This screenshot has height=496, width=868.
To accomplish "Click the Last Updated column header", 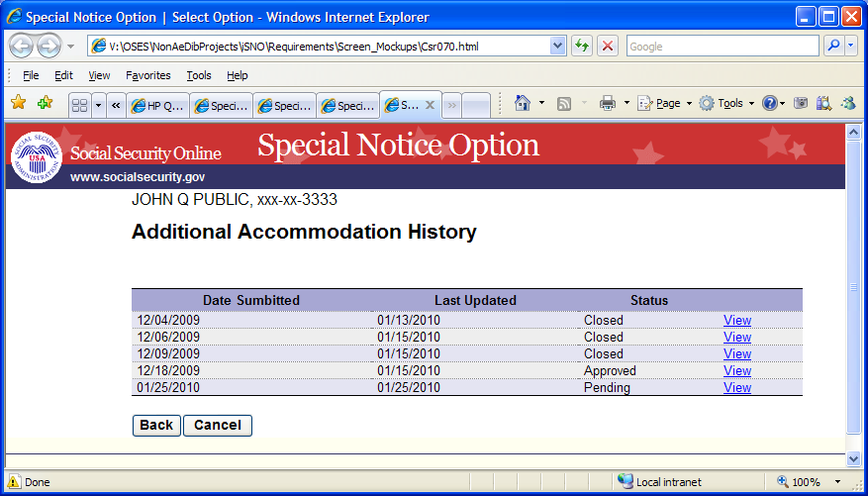I will point(475,301).
